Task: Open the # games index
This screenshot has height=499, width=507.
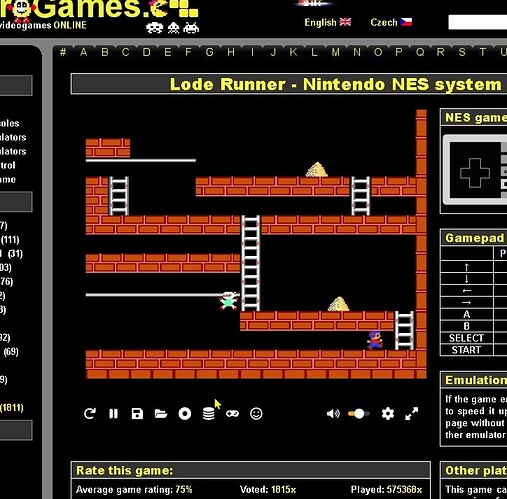Action: click(63, 52)
